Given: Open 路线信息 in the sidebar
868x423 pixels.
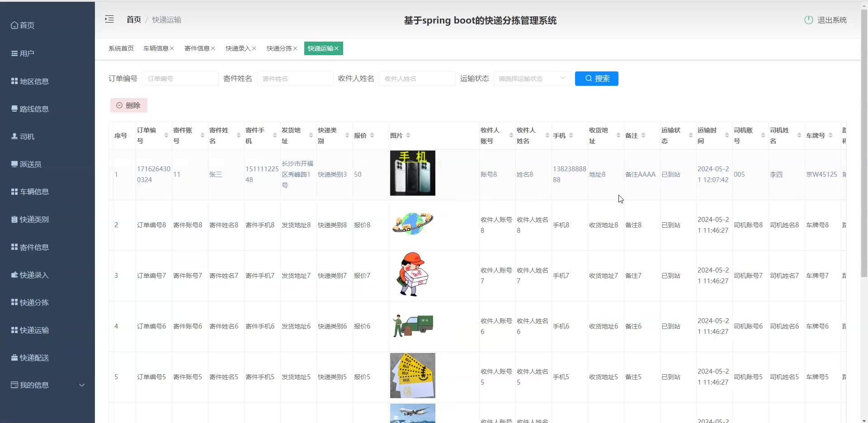Looking at the screenshot, I should coord(47,109).
